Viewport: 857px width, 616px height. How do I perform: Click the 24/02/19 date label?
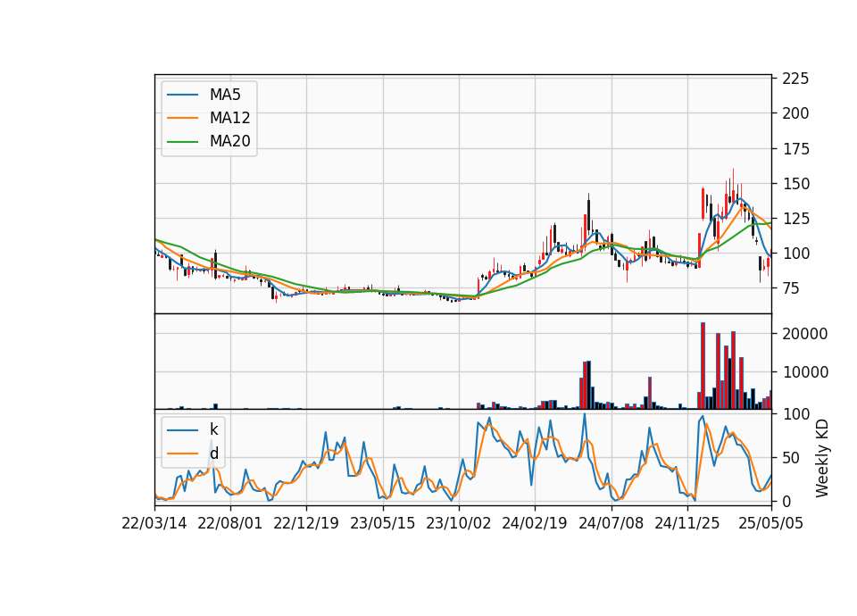click(535, 523)
